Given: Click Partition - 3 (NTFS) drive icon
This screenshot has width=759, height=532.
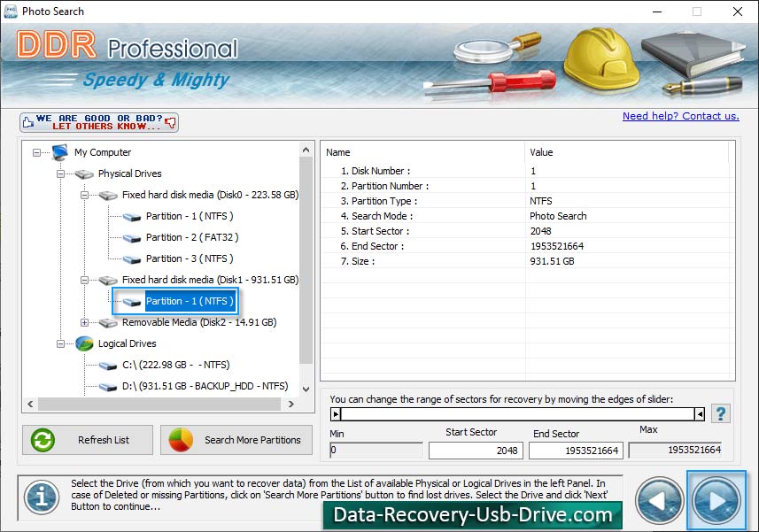Looking at the screenshot, I should 132,259.
